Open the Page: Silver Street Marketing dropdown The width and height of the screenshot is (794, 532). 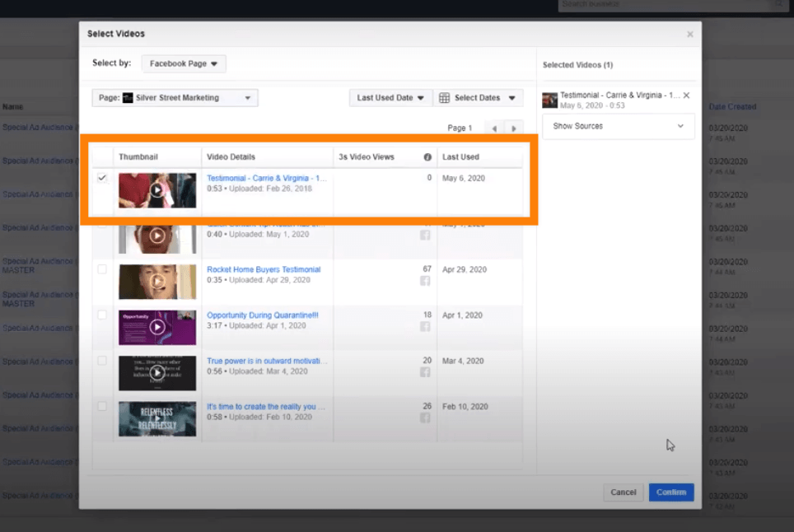click(x=175, y=98)
